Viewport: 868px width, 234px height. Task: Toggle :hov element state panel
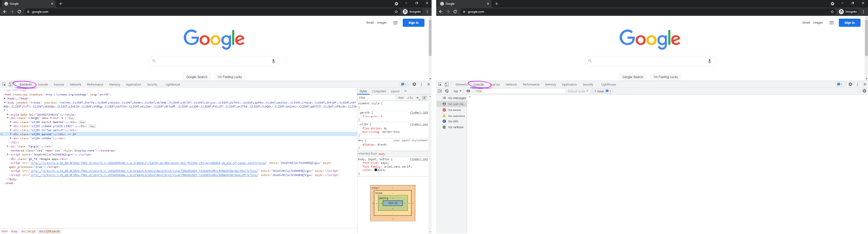pos(400,98)
